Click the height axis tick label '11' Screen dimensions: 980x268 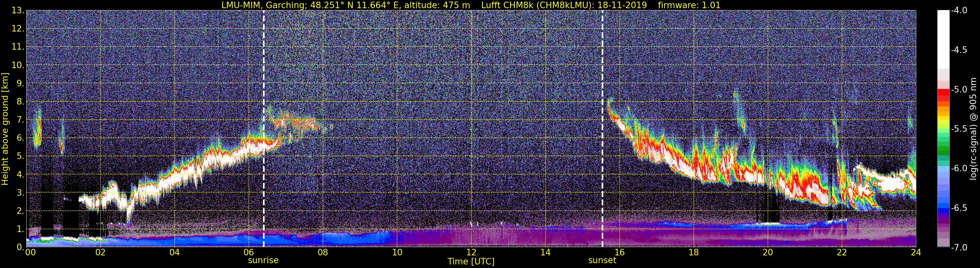coord(18,47)
